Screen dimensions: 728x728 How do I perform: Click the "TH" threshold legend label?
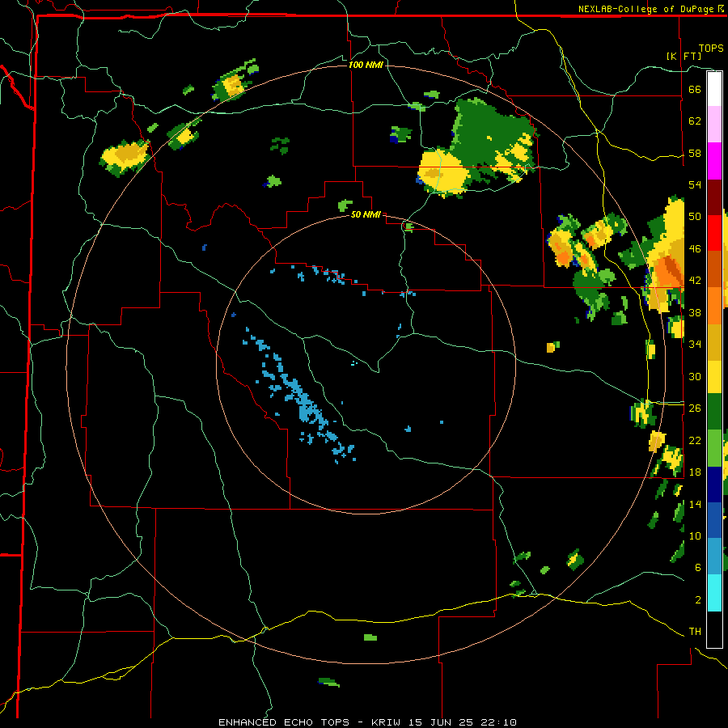(695, 632)
